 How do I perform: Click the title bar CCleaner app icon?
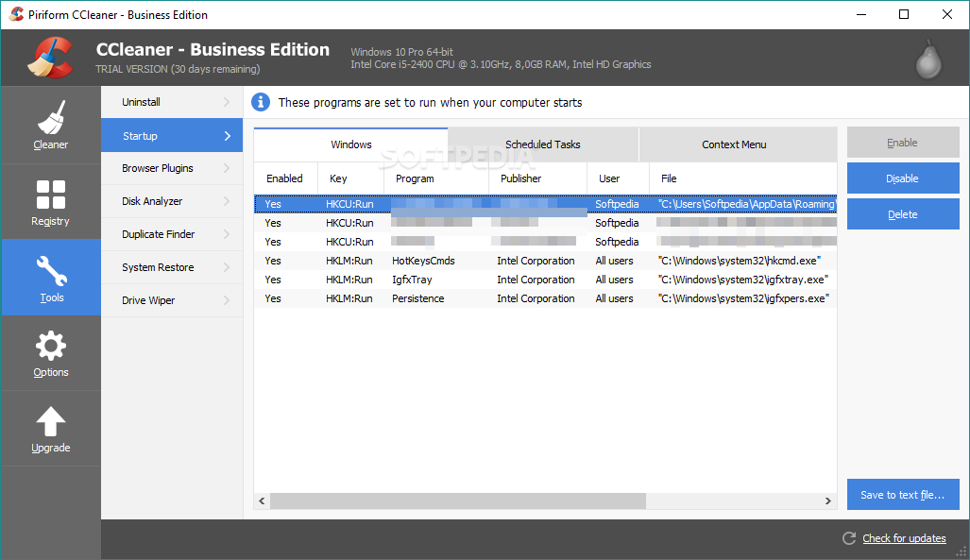pyautogui.click(x=16, y=14)
